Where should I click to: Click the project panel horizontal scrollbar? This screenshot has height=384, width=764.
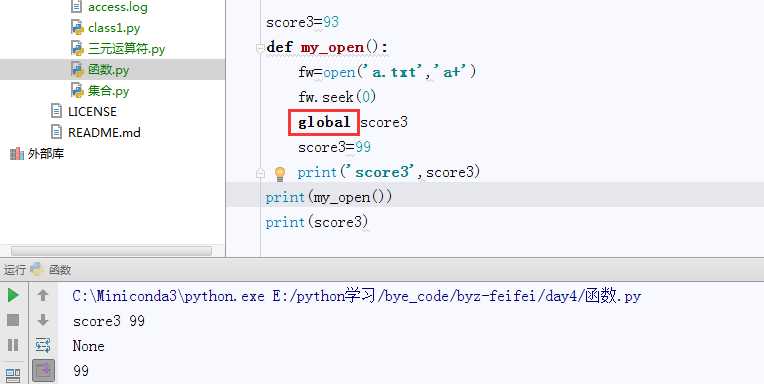tap(111, 251)
